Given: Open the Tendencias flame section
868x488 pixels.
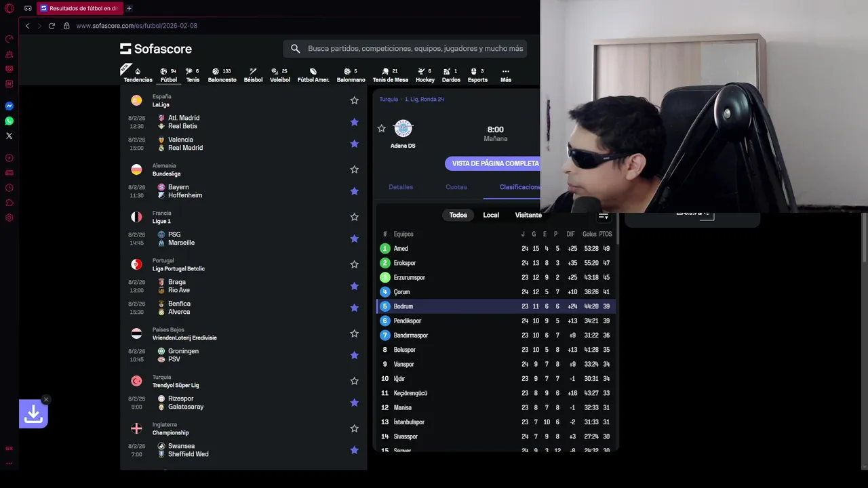Looking at the screenshot, I should click(138, 75).
